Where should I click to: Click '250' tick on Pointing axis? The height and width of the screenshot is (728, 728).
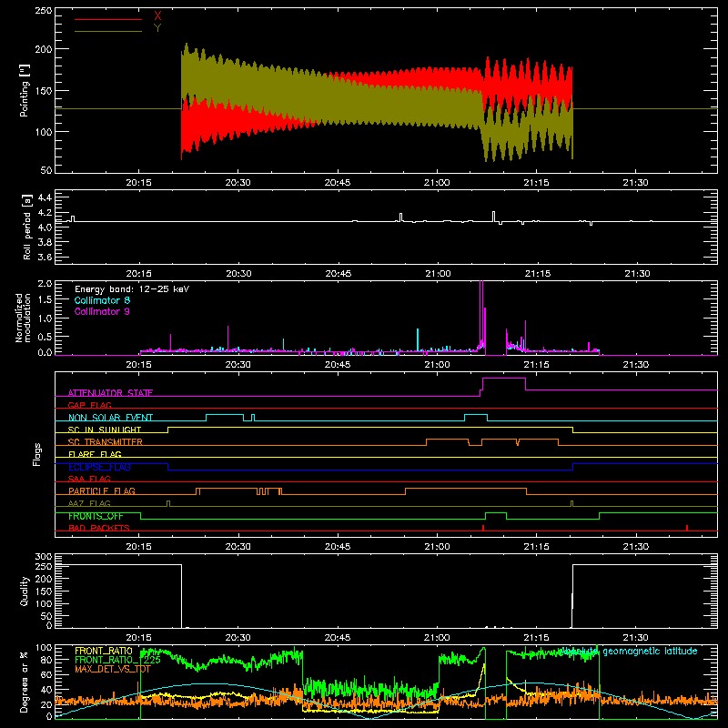[44, 11]
